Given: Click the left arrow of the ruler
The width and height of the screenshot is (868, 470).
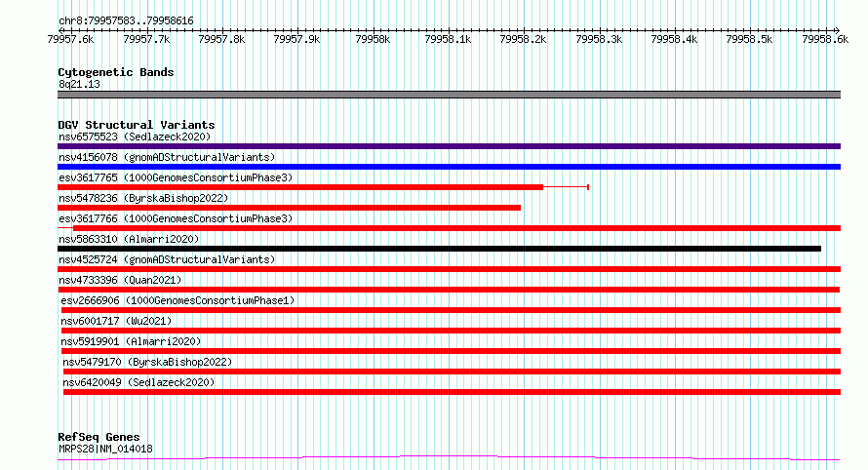Looking at the screenshot, I should point(60,30).
